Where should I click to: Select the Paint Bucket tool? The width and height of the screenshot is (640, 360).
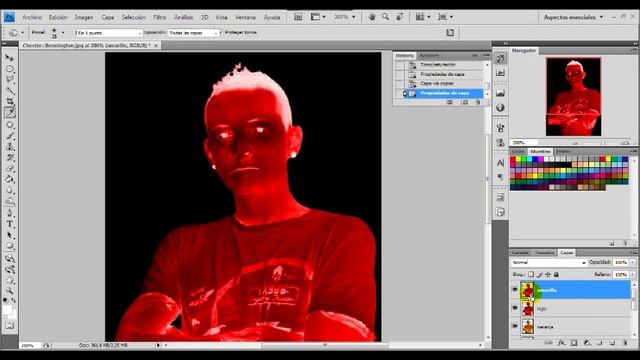(x=9, y=180)
